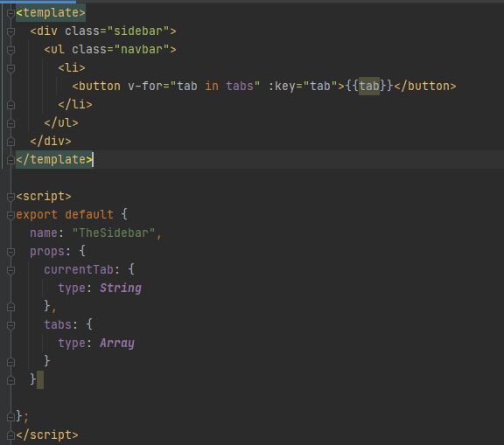Place cursor on "navbar" class value
504x445 pixels.
tap(142, 50)
